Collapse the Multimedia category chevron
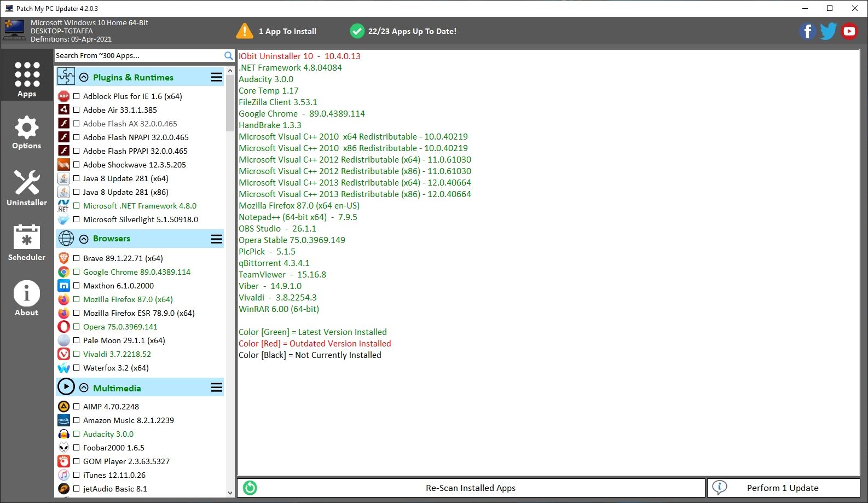 click(84, 388)
